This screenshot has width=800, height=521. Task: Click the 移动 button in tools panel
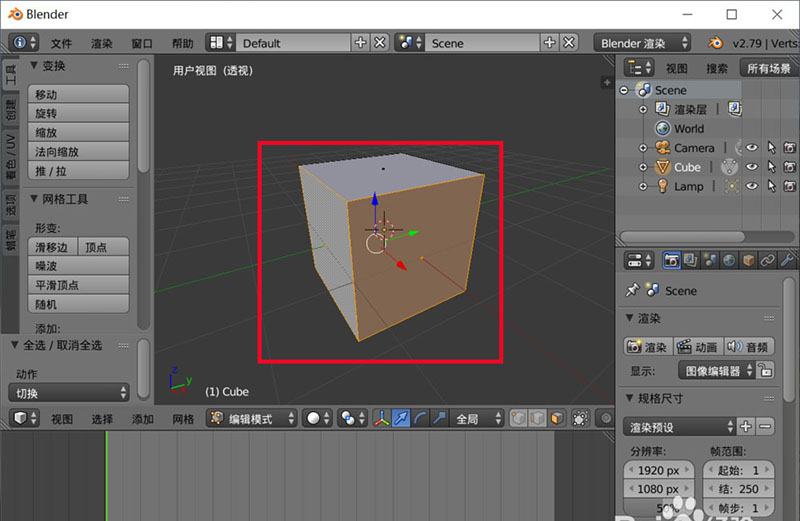79,94
